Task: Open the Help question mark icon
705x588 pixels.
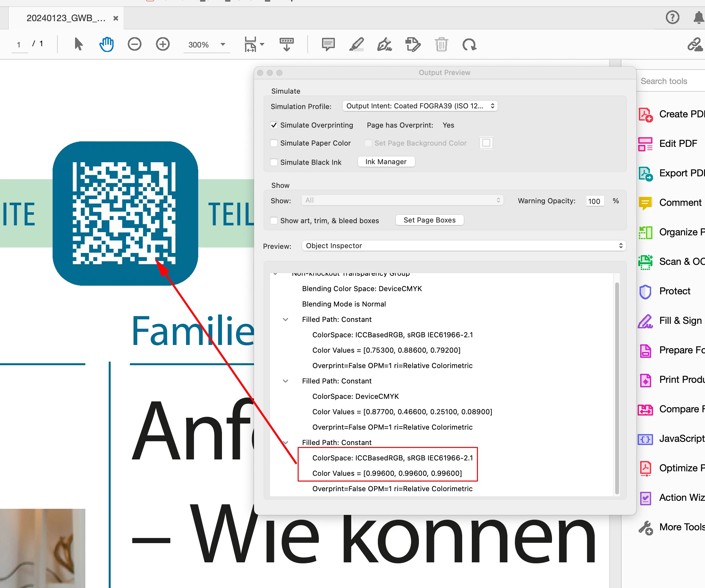Action: [672, 17]
